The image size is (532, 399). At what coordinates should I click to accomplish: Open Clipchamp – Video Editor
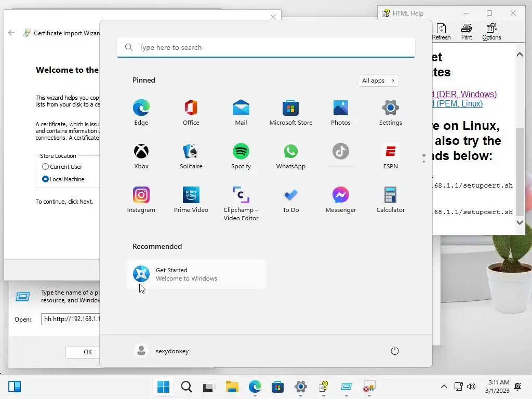[x=241, y=204]
